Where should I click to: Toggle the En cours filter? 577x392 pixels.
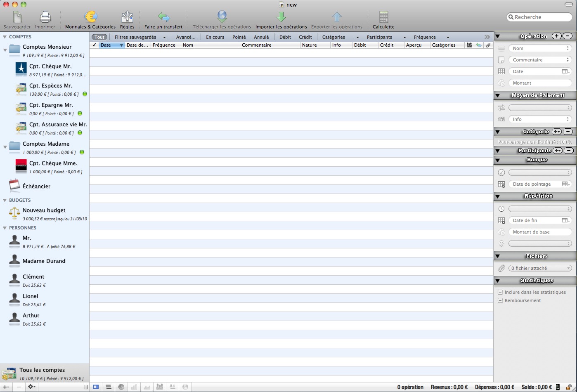pos(215,37)
